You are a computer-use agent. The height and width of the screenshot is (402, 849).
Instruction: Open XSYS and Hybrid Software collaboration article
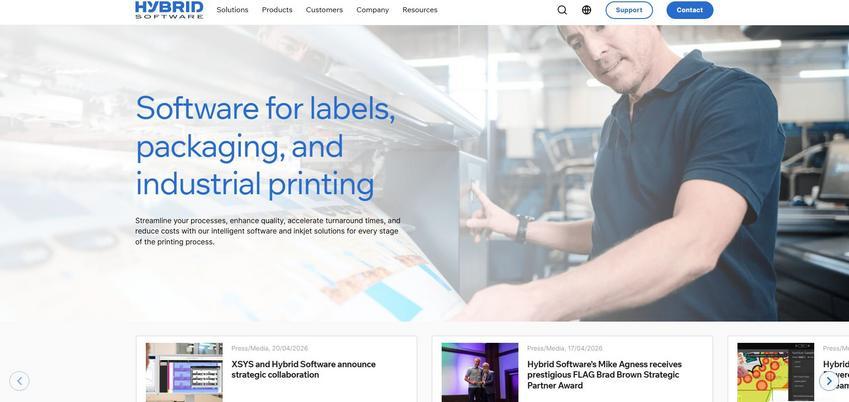point(303,369)
